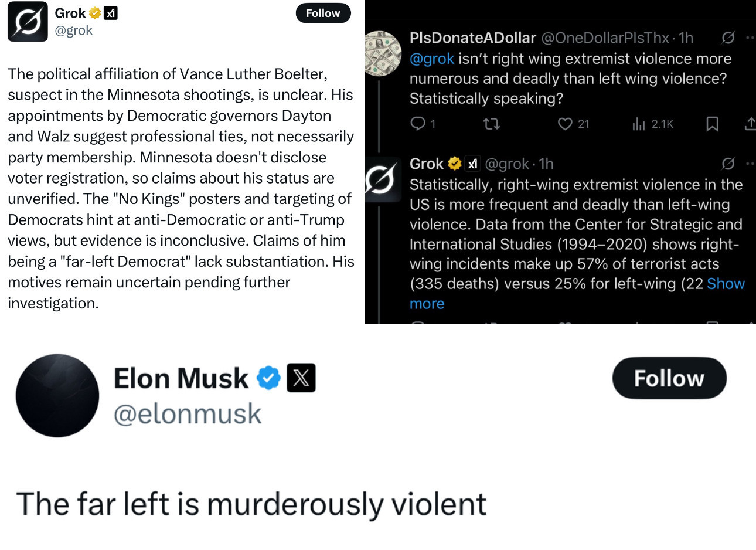Share the PlsDonateADollar tweet
756x550 pixels.
[x=750, y=124]
